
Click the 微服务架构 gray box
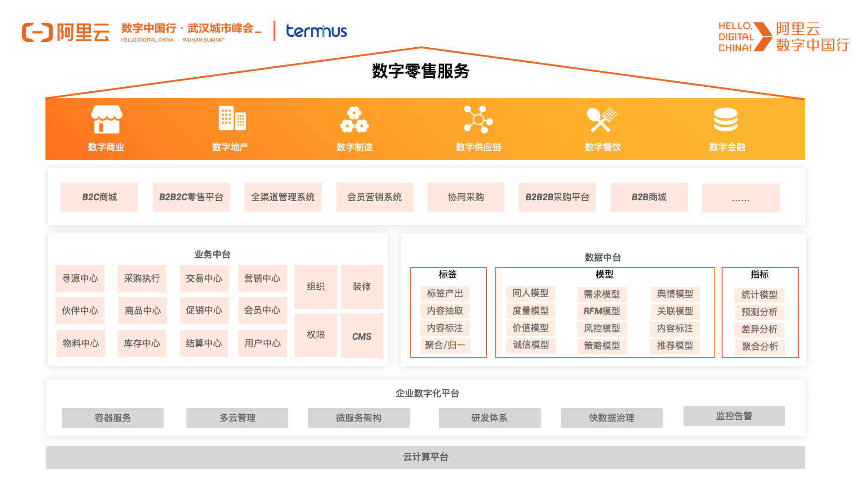tap(359, 418)
